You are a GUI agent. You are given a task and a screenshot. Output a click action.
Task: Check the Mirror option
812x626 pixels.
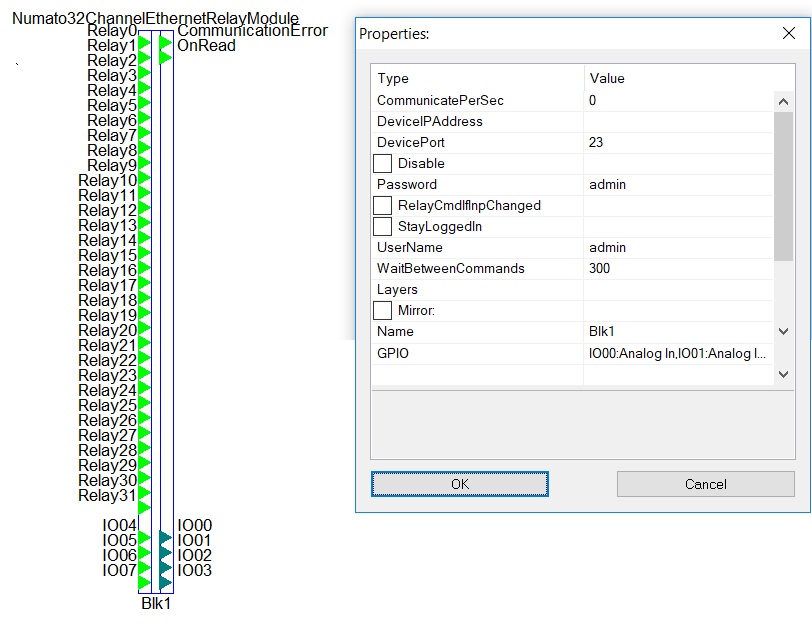click(x=382, y=310)
